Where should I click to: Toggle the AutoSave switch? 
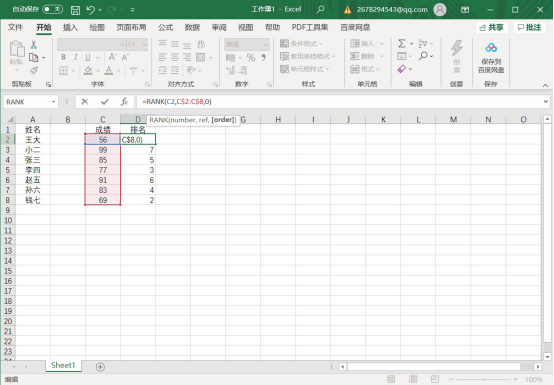(53, 10)
